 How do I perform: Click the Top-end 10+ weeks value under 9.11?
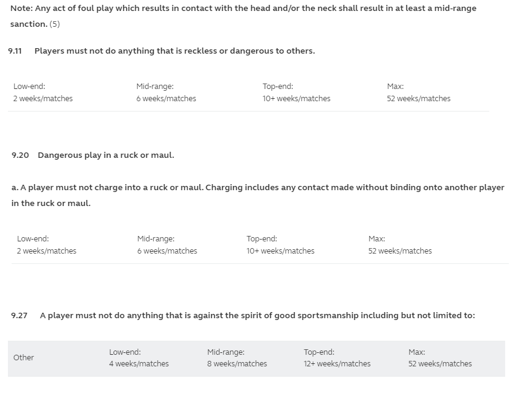tap(297, 99)
